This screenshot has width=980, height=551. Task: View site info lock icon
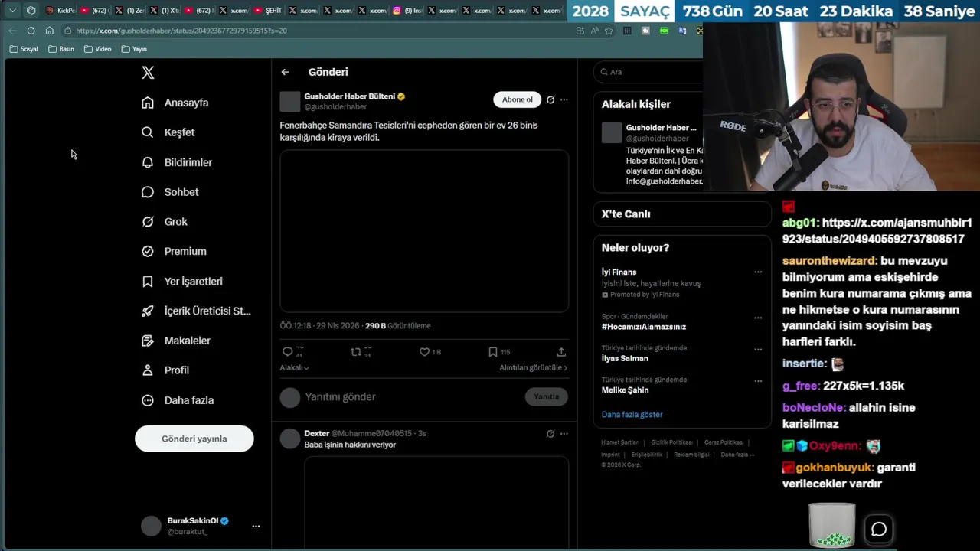tap(68, 31)
